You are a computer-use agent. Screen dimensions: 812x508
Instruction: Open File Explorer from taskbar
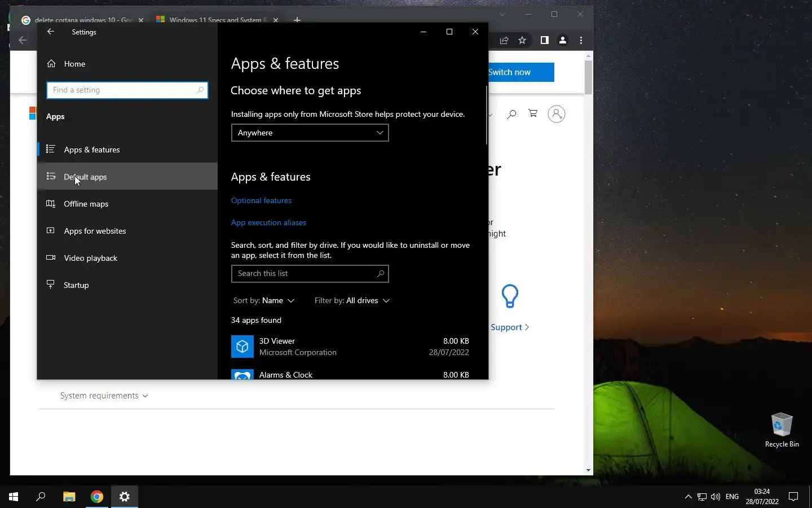point(69,497)
